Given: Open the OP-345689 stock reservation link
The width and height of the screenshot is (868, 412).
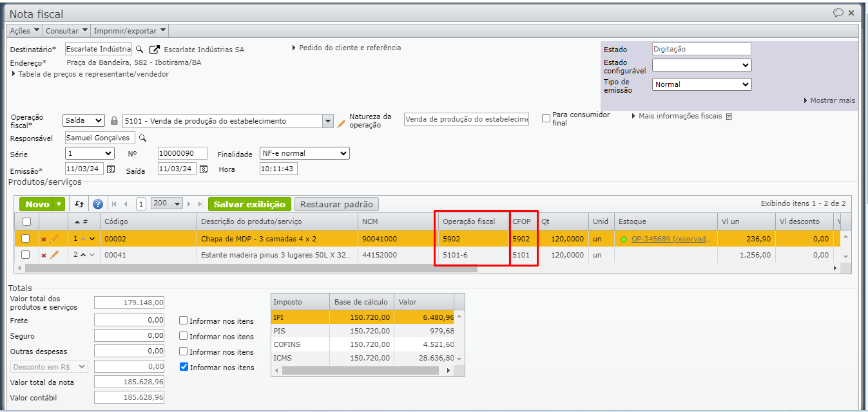Looking at the screenshot, I should tap(671, 239).
